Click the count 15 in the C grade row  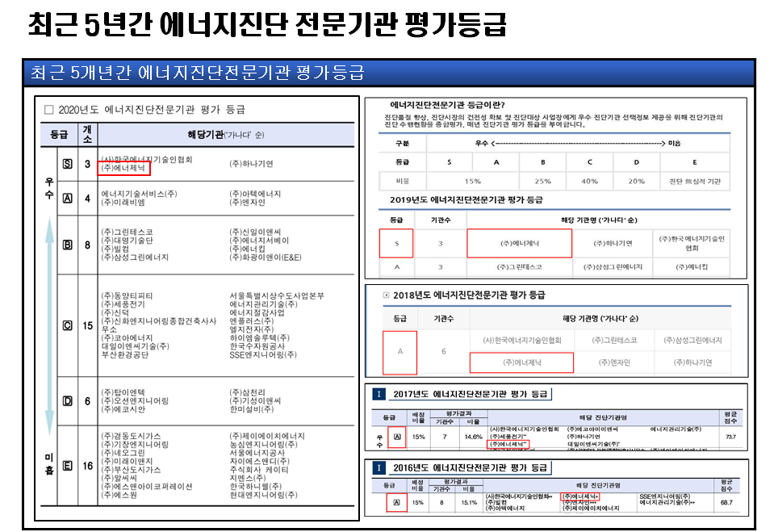[88, 325]
